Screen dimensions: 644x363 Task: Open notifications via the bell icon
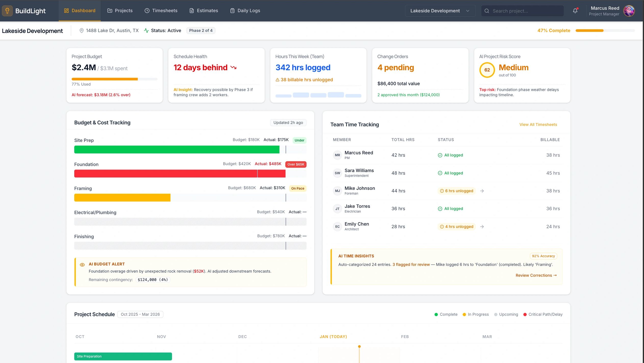(575, 11)
